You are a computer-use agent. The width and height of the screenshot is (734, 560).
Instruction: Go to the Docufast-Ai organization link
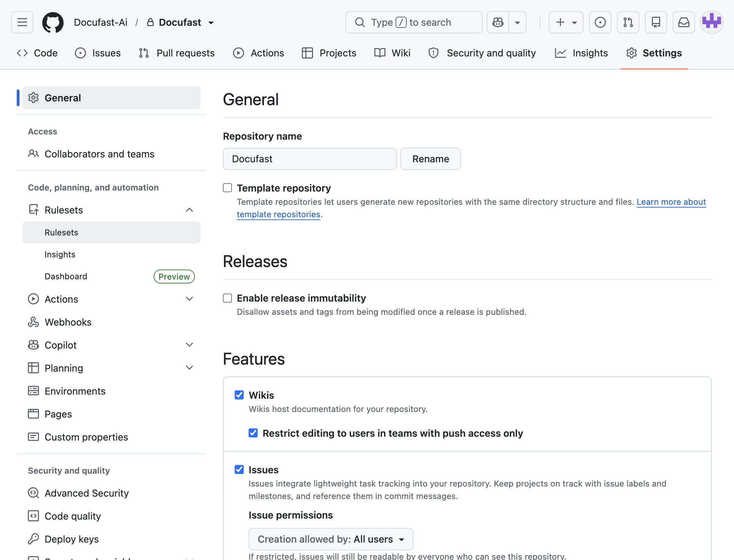pos(101,22)
